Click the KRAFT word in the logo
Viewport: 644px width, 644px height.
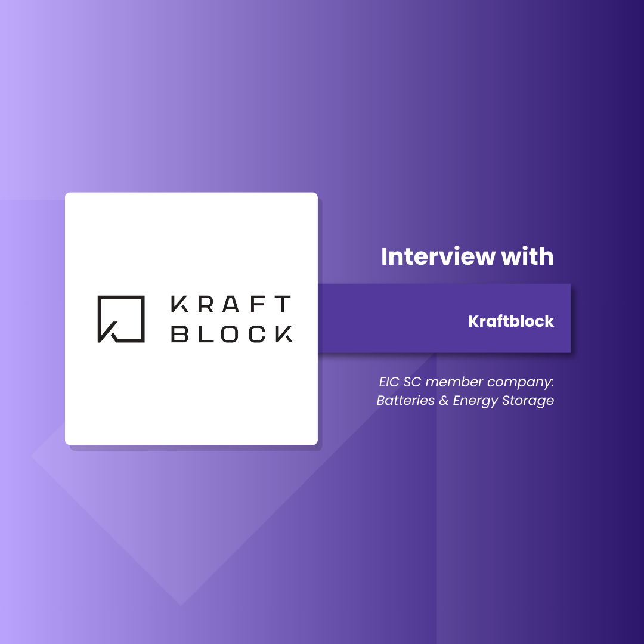point(231,304)
